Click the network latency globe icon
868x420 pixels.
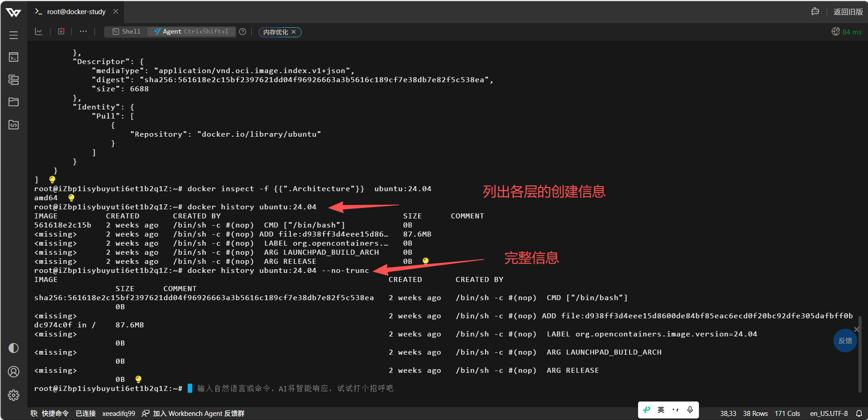point(836,31)
